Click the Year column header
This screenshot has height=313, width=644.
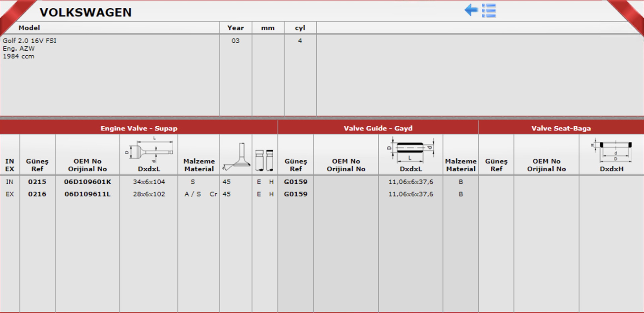click(235, 28)
